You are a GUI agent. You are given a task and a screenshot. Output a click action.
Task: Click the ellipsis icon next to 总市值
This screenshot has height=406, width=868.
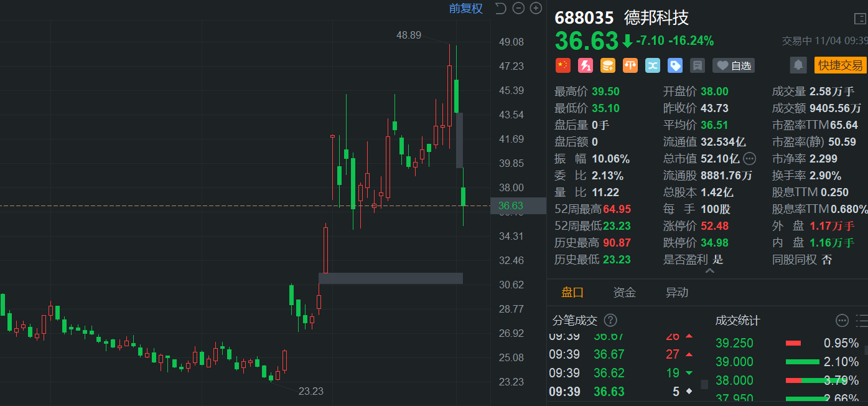click(749, 158)
